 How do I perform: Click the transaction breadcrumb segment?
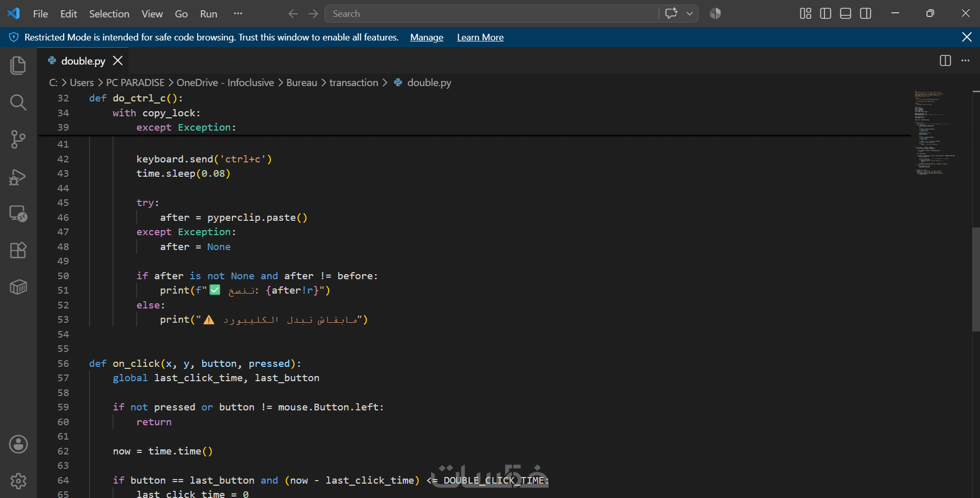click(354, 82)
